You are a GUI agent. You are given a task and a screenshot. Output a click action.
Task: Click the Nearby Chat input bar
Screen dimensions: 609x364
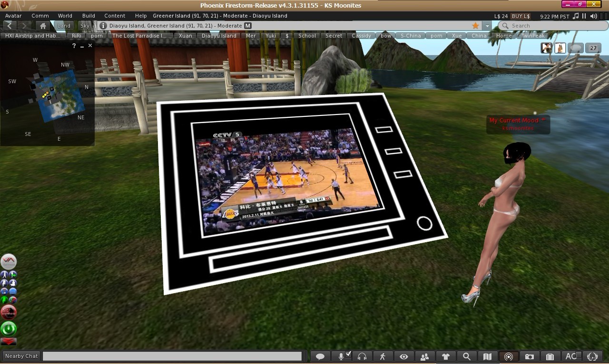[x=172, y=356]
